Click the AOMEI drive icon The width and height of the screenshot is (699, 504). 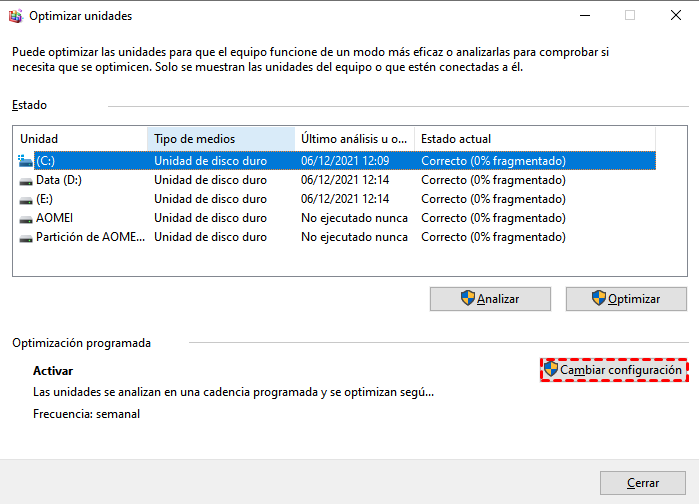[x=26, y=218]
